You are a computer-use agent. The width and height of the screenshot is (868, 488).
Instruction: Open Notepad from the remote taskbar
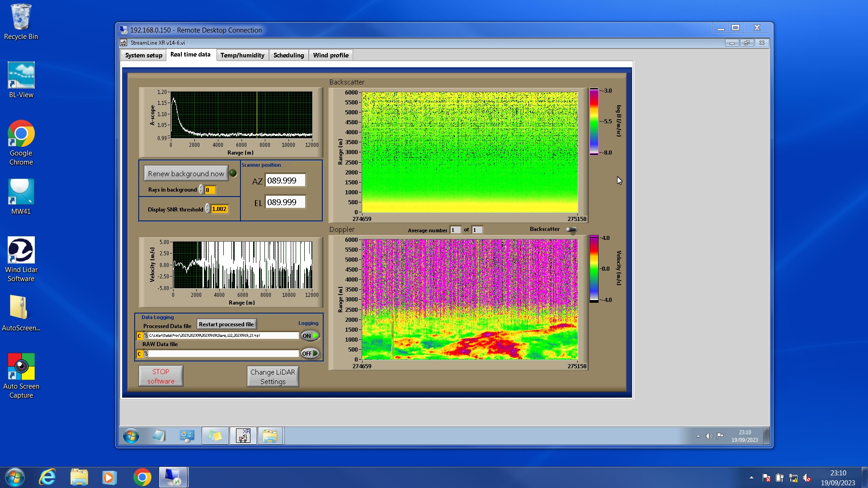159,436
